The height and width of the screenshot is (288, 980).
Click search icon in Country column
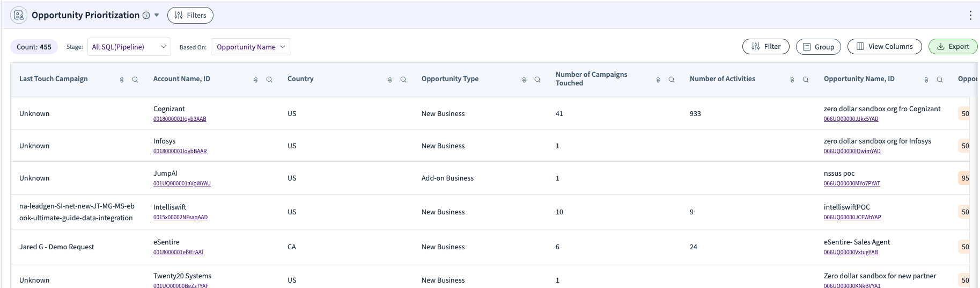tap(403, 80)
